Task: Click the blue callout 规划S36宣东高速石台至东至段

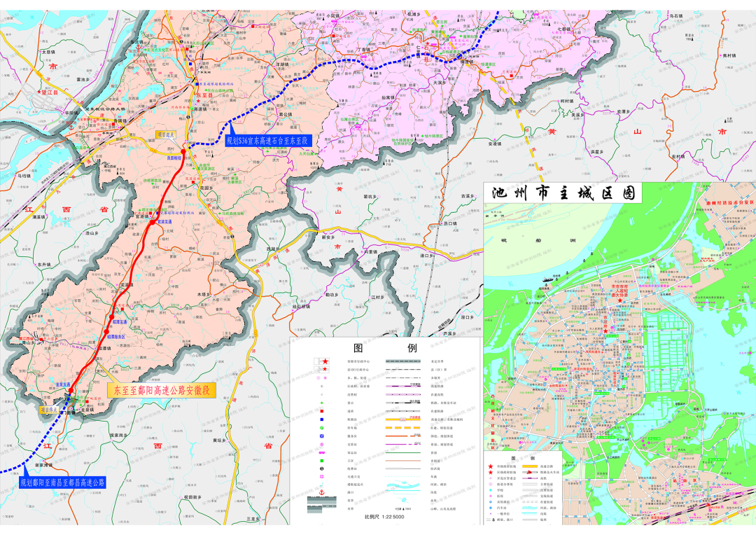Action: [x=269, y=141]
